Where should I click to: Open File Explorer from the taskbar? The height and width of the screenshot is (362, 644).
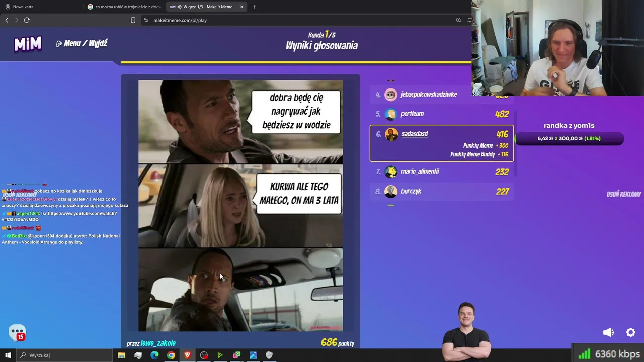click(x=122, y=355)
